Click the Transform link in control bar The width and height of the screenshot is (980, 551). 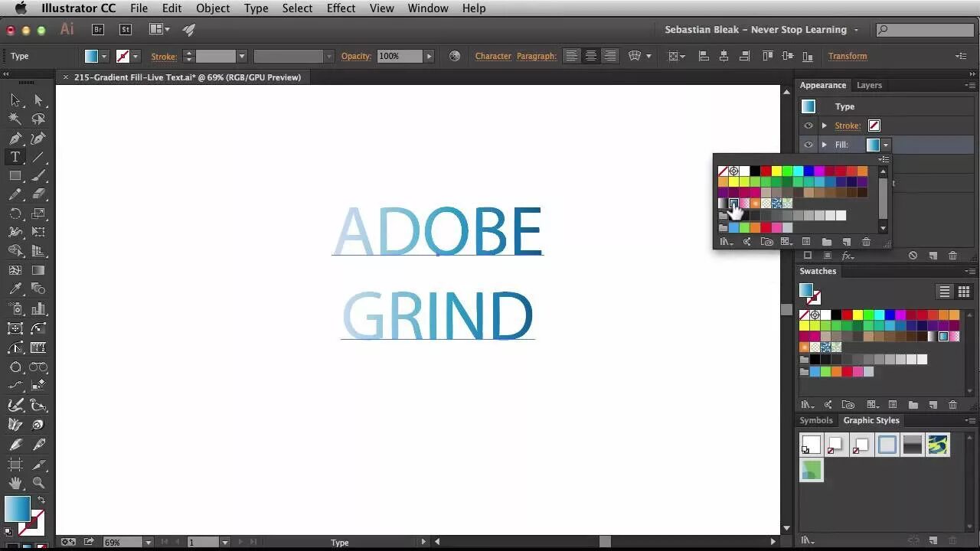[848, 56]
